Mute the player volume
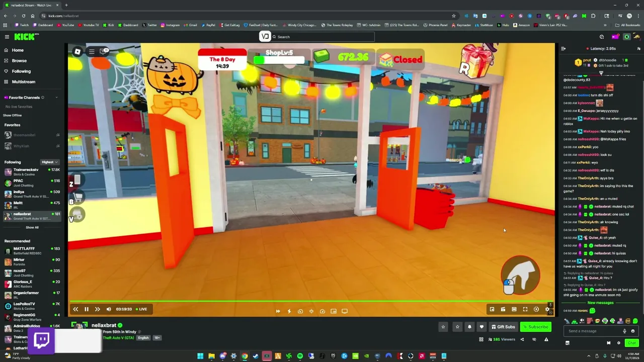Image resolution: width=644 pixels, height=362 pixels. pos(109,309)
